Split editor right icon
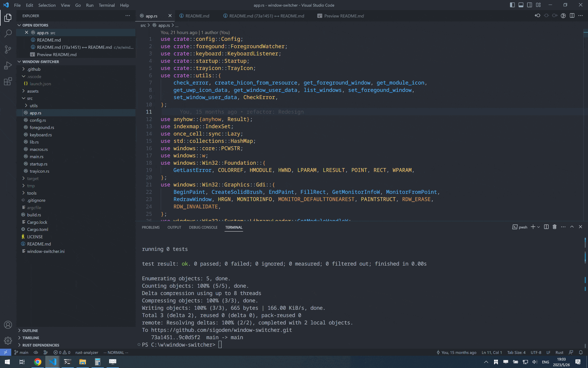 [x=572, y=16]
